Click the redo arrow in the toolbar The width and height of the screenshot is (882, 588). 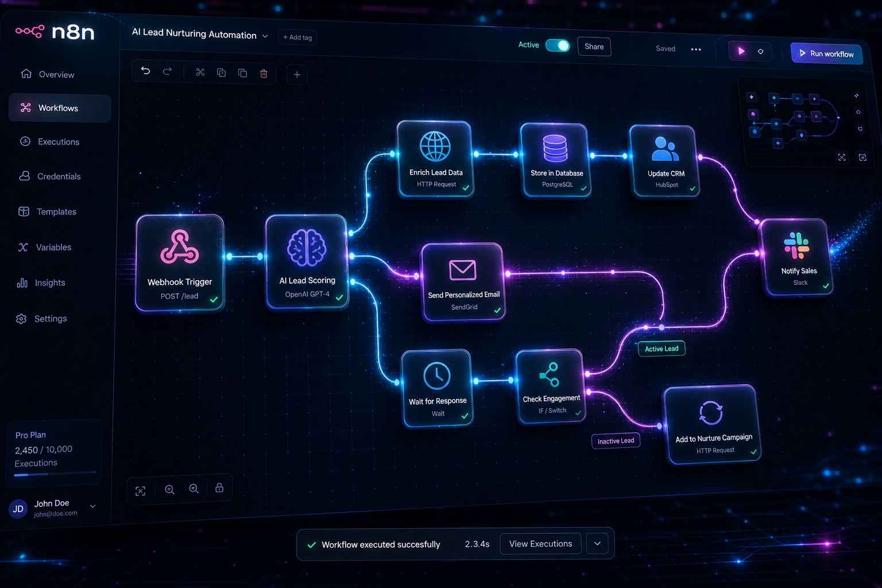(x=167, y=71)
